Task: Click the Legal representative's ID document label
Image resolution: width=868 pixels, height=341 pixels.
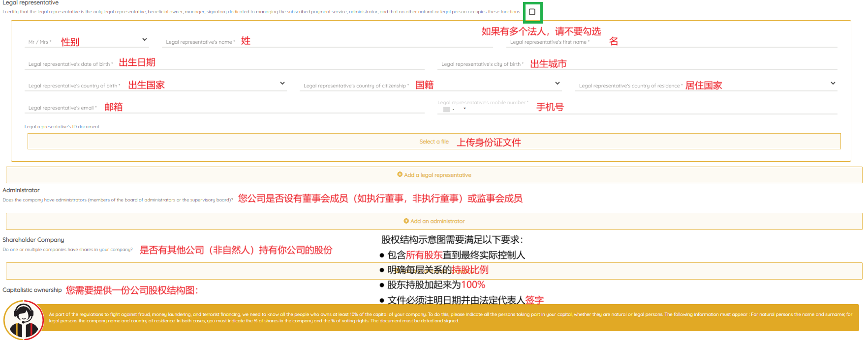Action: pyautogui.click(x=62, y=127)
